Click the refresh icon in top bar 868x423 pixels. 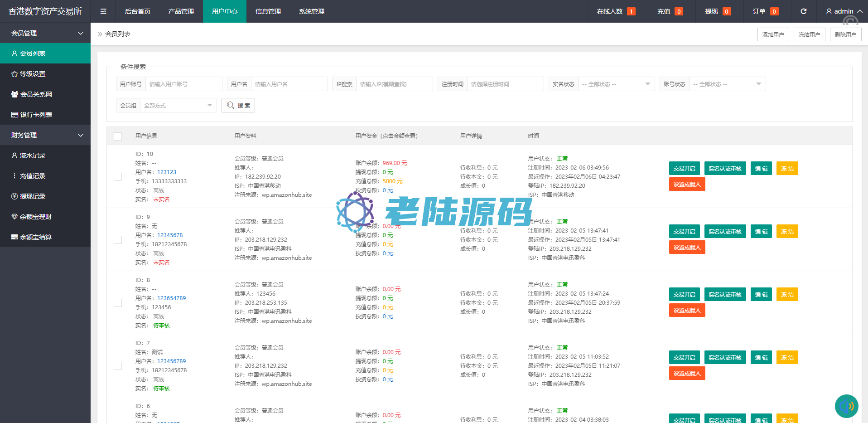pos(803,11)
